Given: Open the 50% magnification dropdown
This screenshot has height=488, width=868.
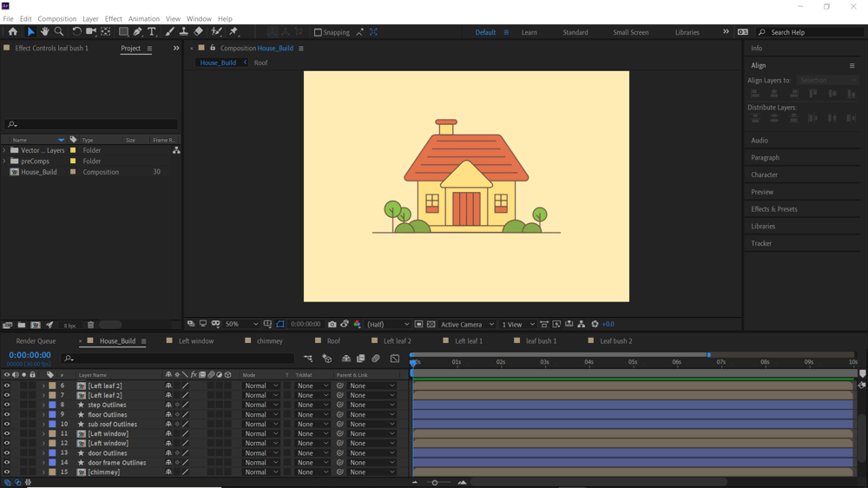Looking at the screenshot, I should 242,324.
